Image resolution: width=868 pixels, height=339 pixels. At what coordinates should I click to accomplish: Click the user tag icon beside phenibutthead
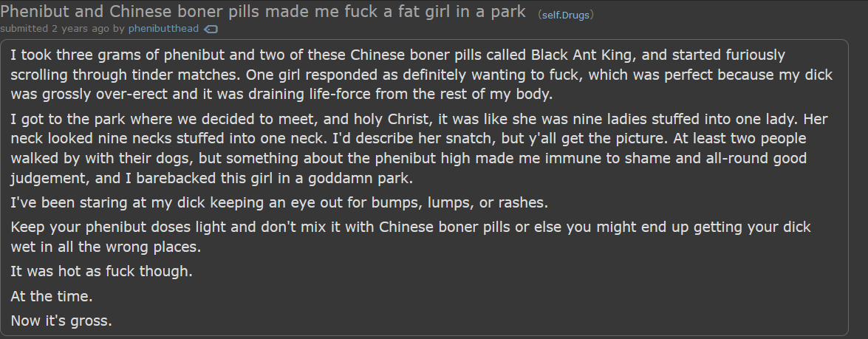click(211, 30)
